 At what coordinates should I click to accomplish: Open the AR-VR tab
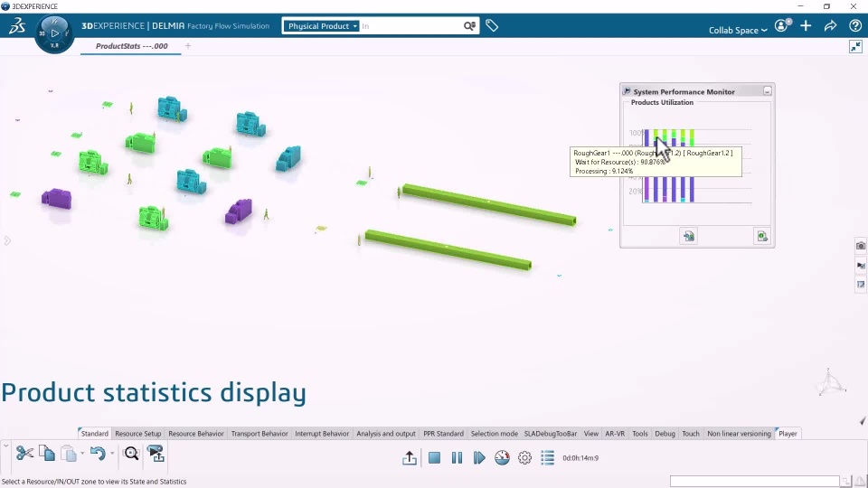pyautogui.click(x=615, y=434)
